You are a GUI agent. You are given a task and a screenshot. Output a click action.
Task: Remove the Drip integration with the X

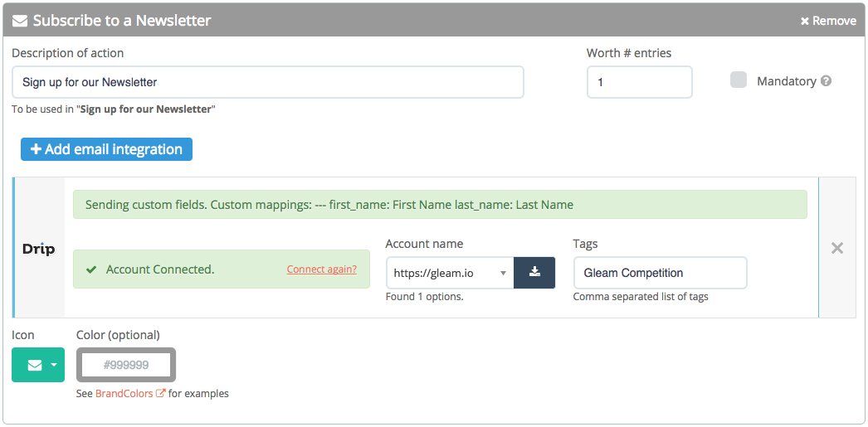(x=837, y=248)
